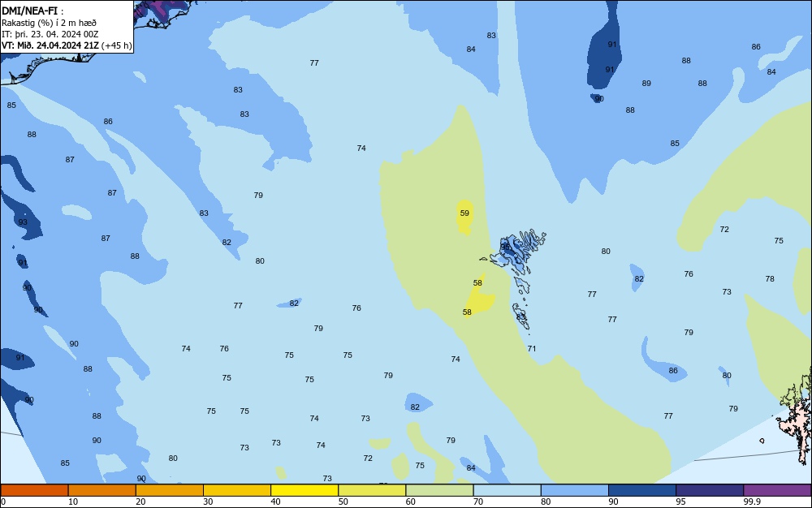The image size is (812, 508).
Task: Click the dark orange 0–10 legend swatch
Action: click(34, 490)
